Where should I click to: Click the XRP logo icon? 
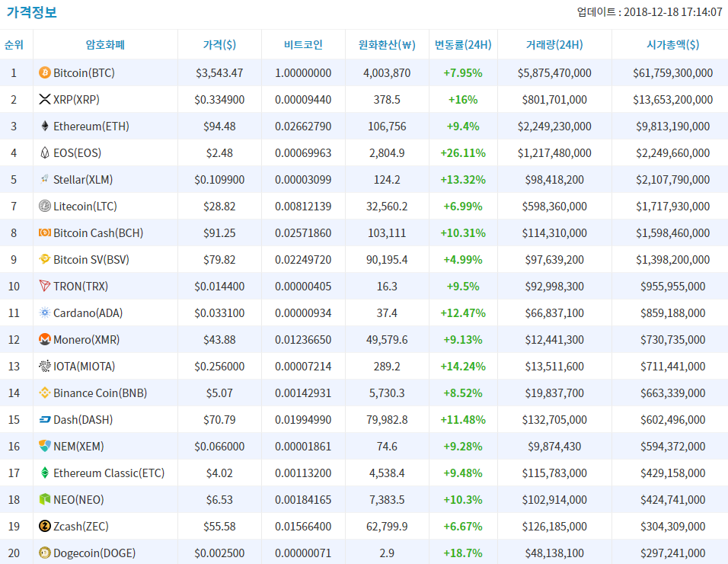45,99
